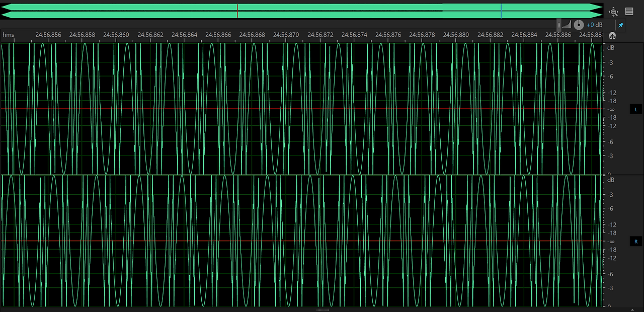
Task: Click the dB label of right channel scale
Action: [611, 180]
